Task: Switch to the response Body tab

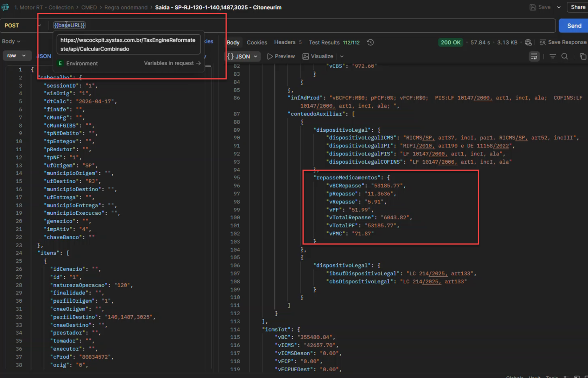Action: (x=233, y=42)
